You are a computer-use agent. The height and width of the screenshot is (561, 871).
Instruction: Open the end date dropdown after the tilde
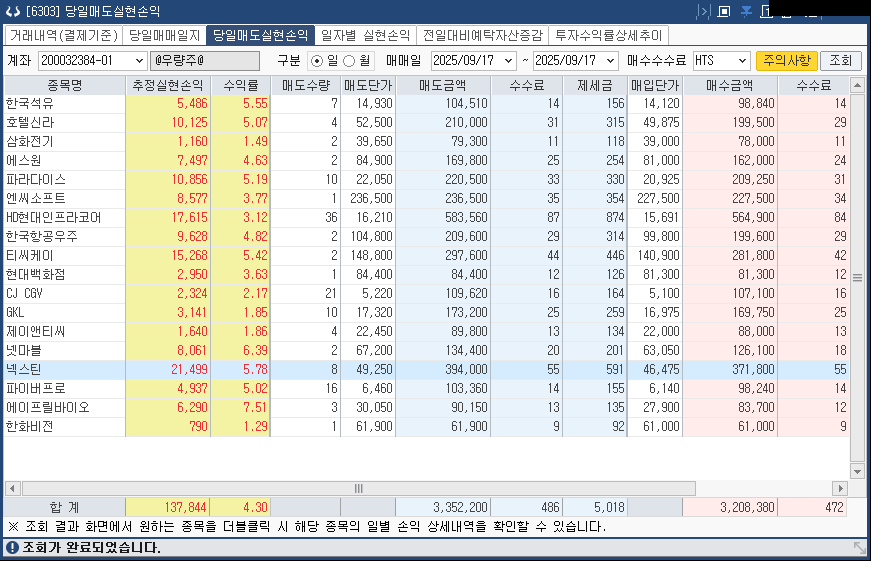click(610, 61)
